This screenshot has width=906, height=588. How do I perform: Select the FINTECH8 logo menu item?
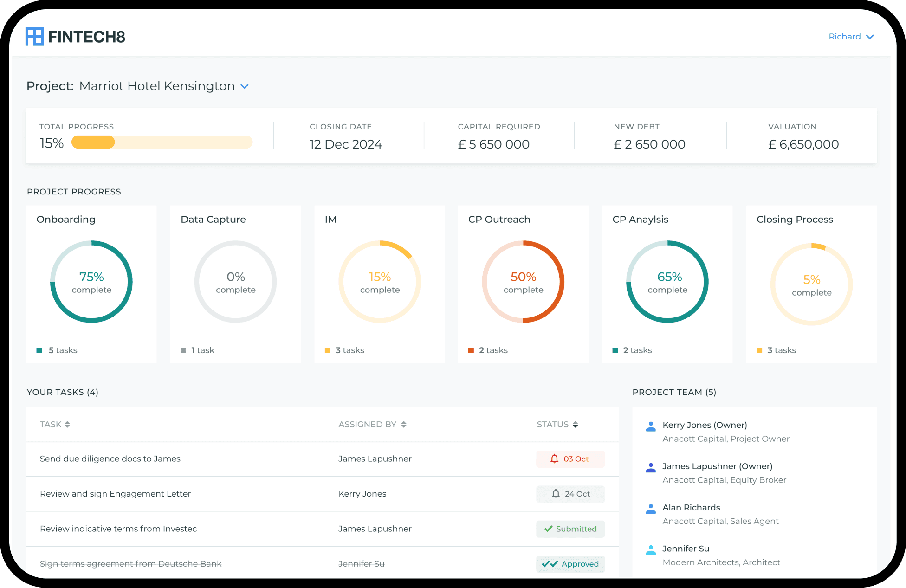pyautogui.click(x=68, y=36)
